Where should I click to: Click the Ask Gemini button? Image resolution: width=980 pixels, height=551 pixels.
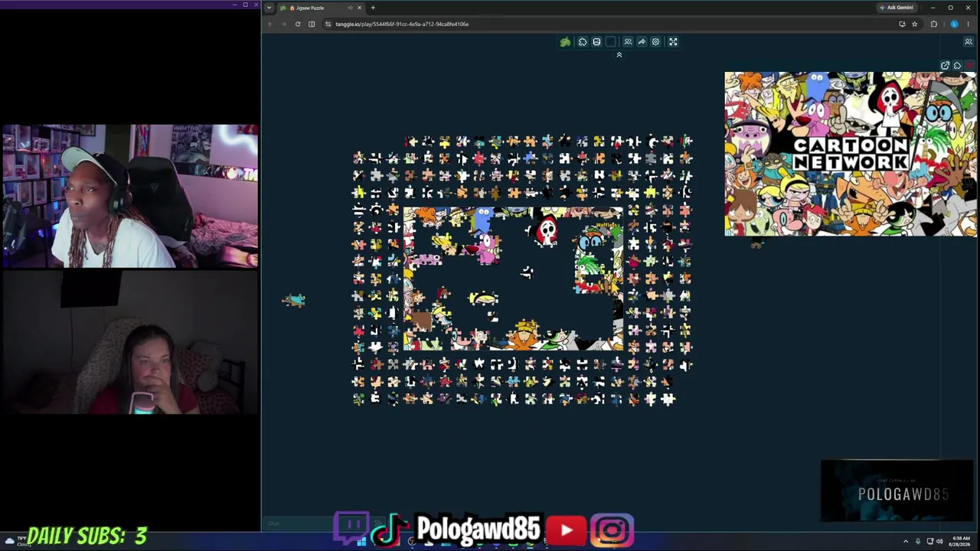tap(897, 8)
